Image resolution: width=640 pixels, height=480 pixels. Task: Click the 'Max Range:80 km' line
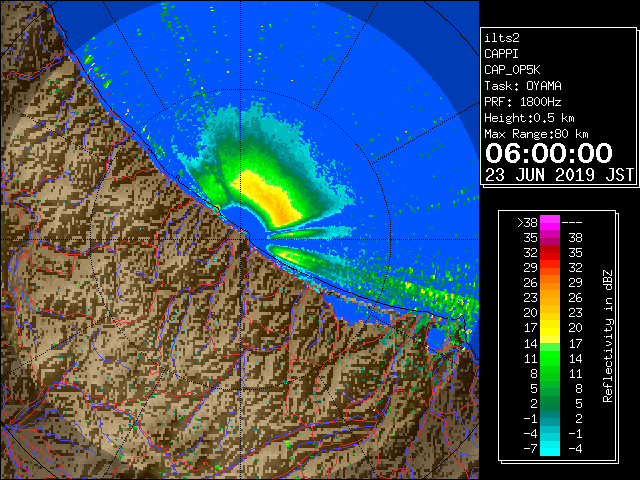point(536,134)
